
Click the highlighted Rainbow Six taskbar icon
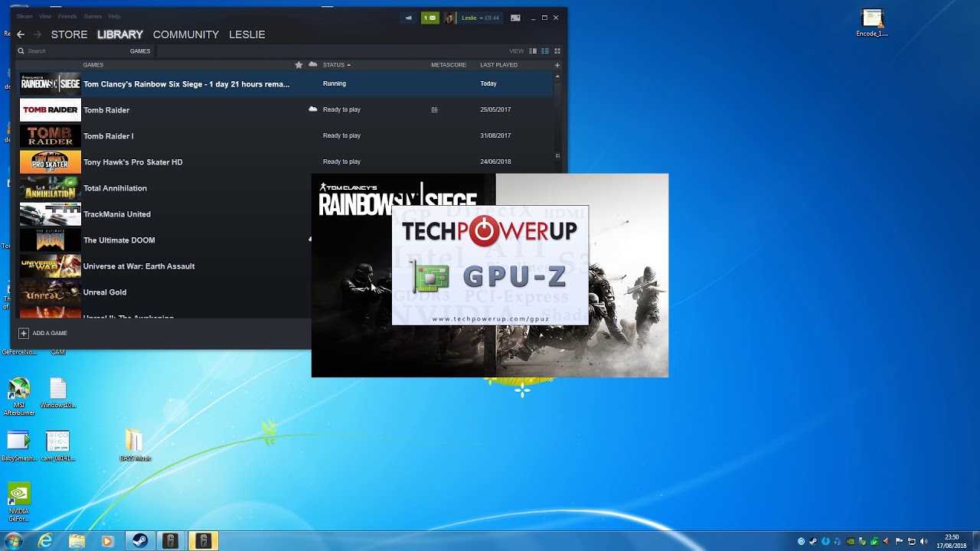click(x=203, y=541)
